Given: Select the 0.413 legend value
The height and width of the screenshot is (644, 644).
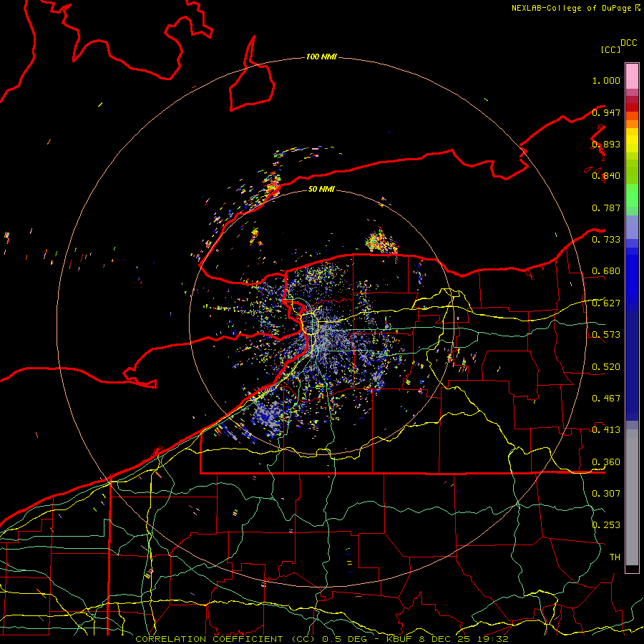Looking at the screenshot, I should pos(606,430).
